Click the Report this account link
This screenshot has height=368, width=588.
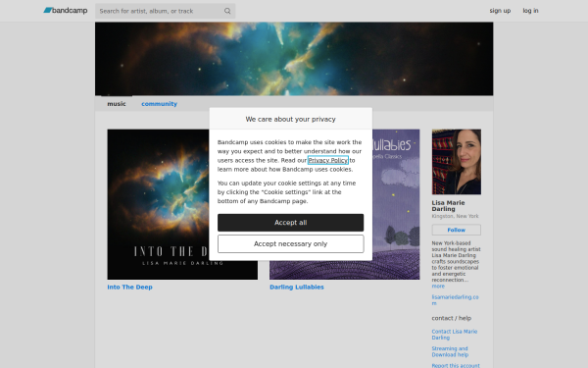coord(456,365)
